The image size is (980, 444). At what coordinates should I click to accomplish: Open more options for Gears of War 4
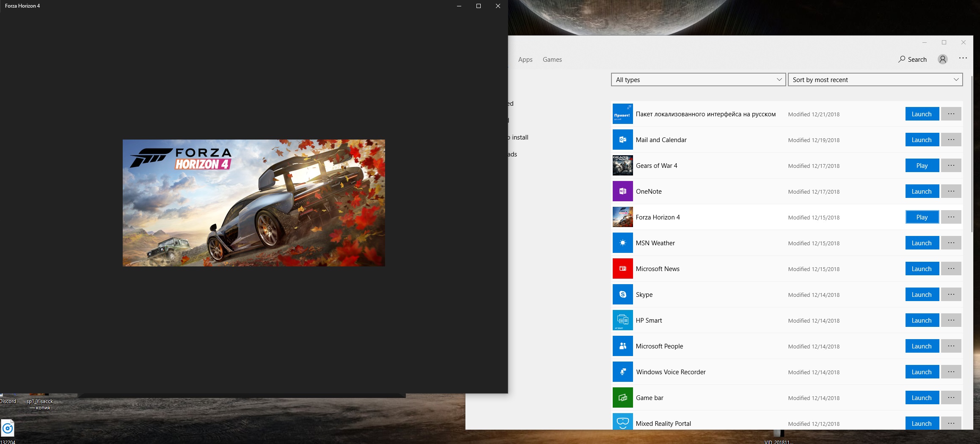pos(951,166)
